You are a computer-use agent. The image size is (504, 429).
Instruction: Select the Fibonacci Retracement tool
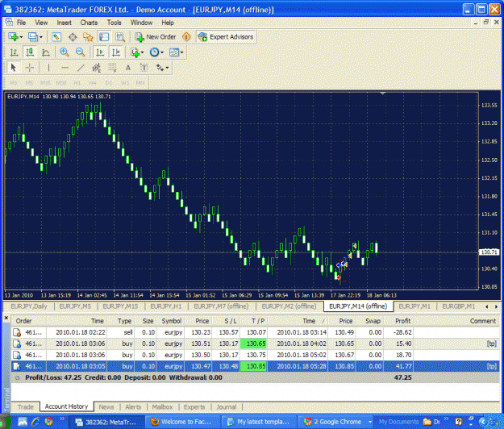[x=112, y=68]
